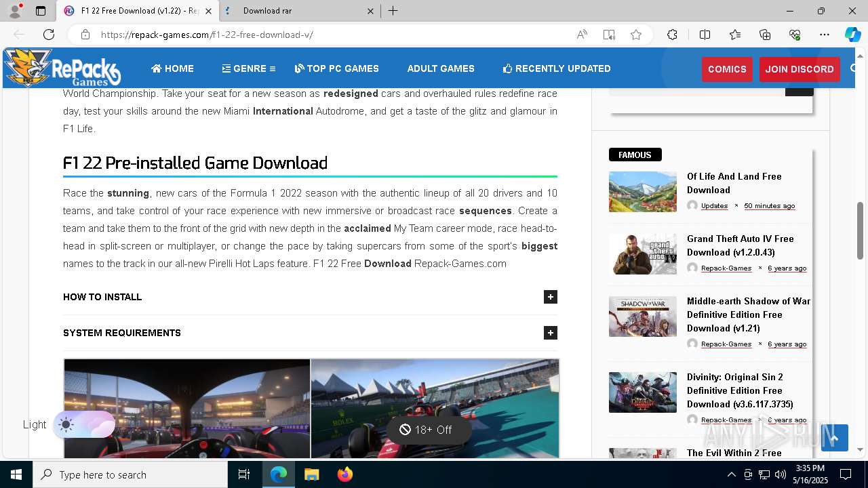
Task: Click the JOIN DISCORD button
Action: click(800, 69)
